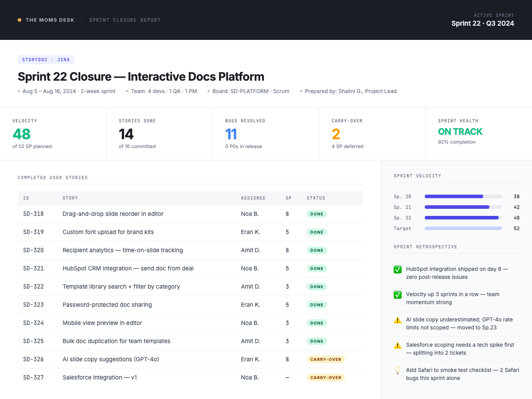Screen dimensions: 532x399
Task: Click 'of 52 SP planned' under Velocity
Action: (x=32, y=146)
